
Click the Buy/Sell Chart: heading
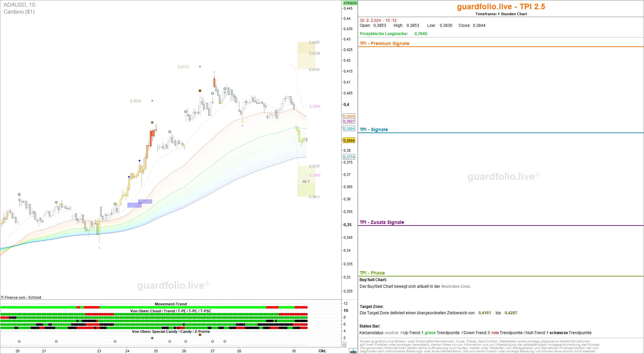373,280
